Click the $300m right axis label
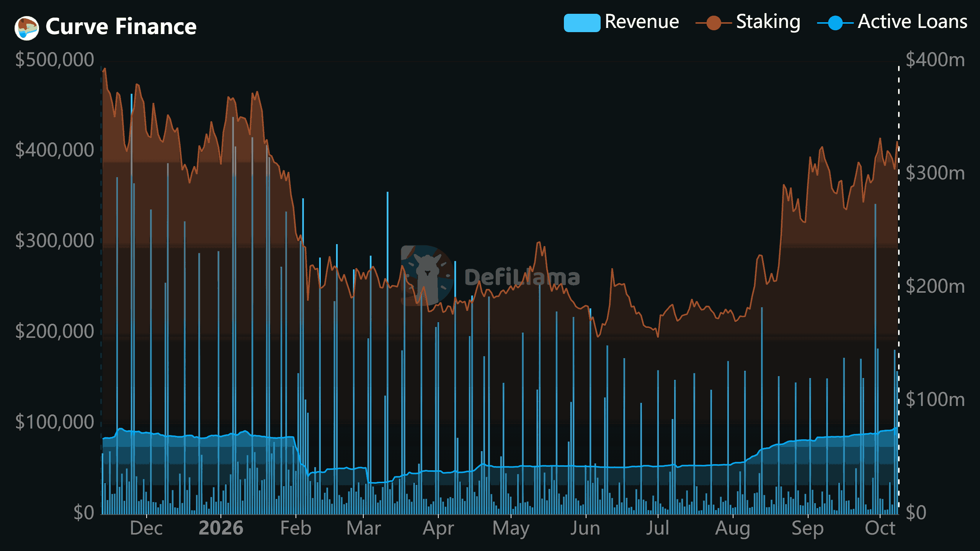980x551 pixels. coord(935,173)
